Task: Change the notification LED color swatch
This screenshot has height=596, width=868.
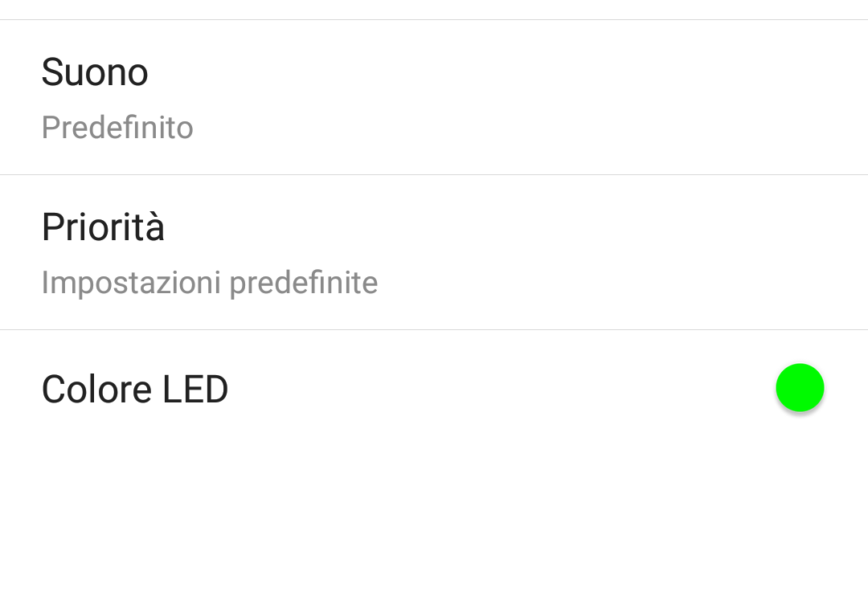Action: (x=800, y=388)
